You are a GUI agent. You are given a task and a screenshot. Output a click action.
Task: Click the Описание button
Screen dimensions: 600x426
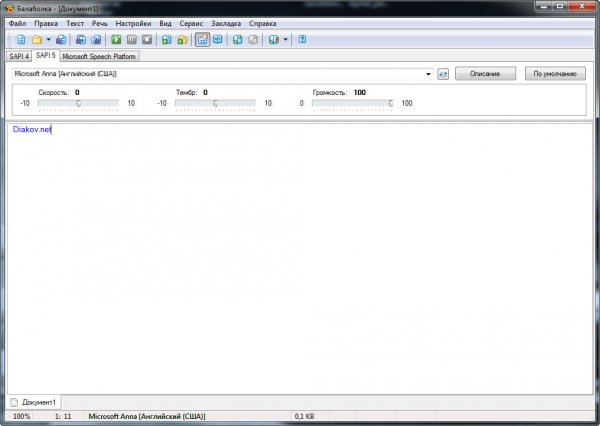coord(485,74)
